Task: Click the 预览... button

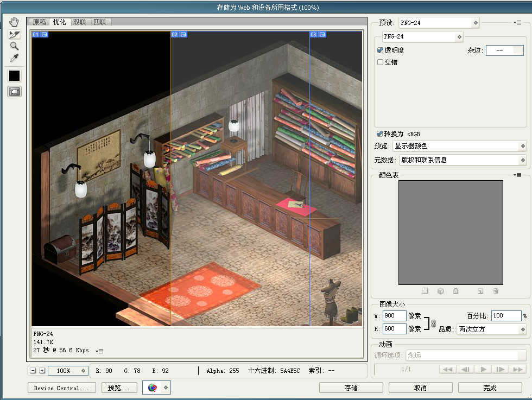Action: tap(119, 388)
